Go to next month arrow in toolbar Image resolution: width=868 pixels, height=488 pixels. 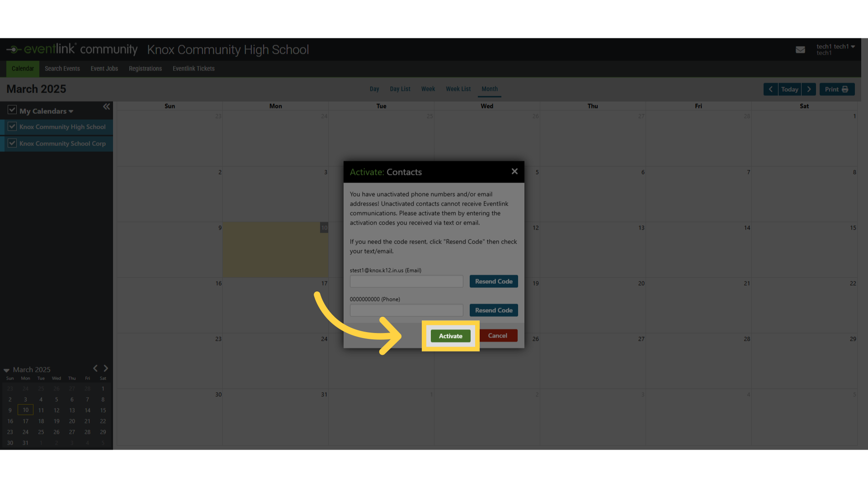[809, 89]
